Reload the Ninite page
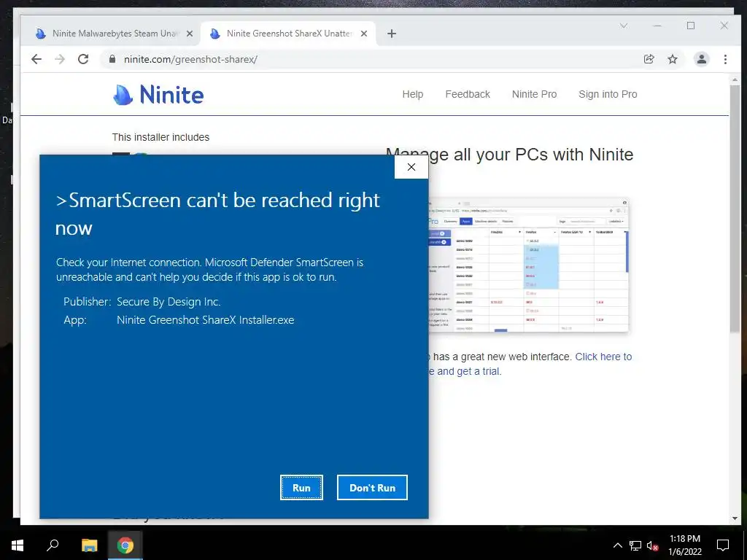The image size is (747, 560). pyautogui.click(x=83, y=59)
